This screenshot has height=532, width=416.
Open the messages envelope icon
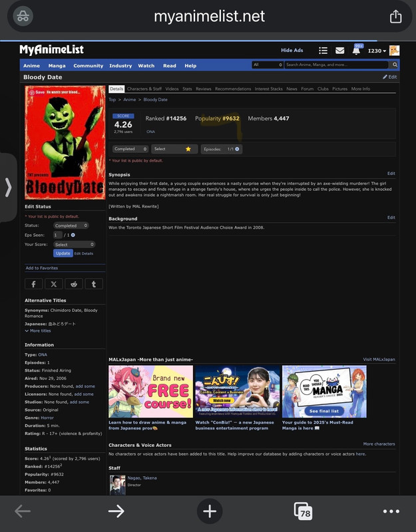(x=340, y=51)
